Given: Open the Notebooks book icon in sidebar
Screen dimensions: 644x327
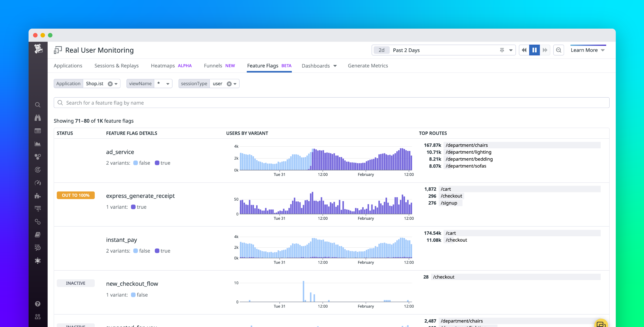Looking at the screenshot, I should pyautogui.click(x=38, y=234).
